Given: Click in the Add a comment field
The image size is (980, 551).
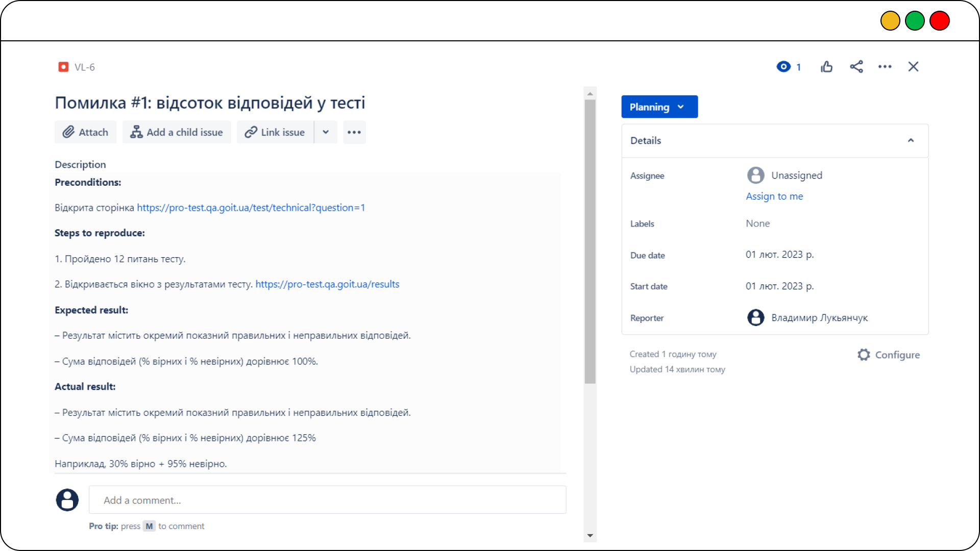Looking at the screenshot, I should pyautogui.click(x=327, y=500).
